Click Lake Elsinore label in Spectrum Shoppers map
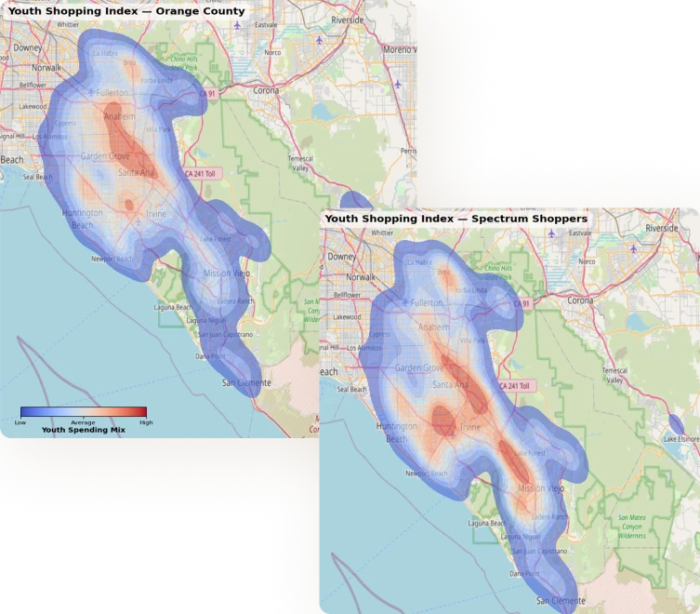This screenshot has width=700, height=614. 681,439
